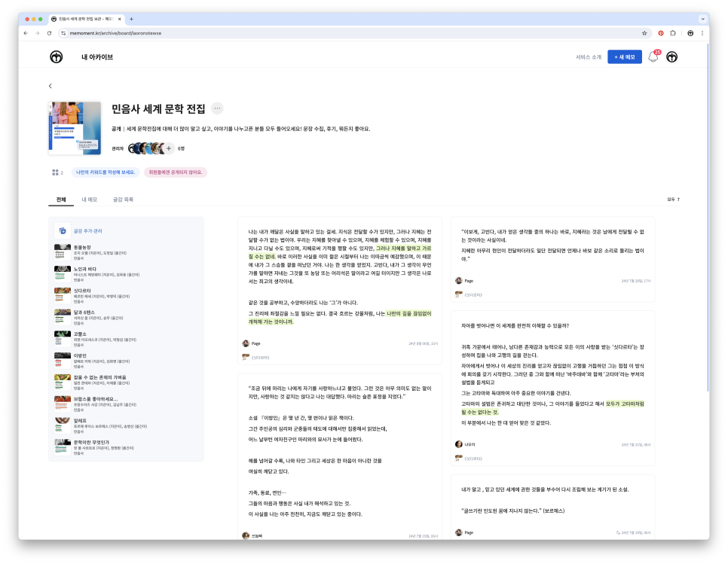The width and height of the screenshot is (728, 564).
Task: Open the Chrome three-dot menu
Action: pos(702,33)
